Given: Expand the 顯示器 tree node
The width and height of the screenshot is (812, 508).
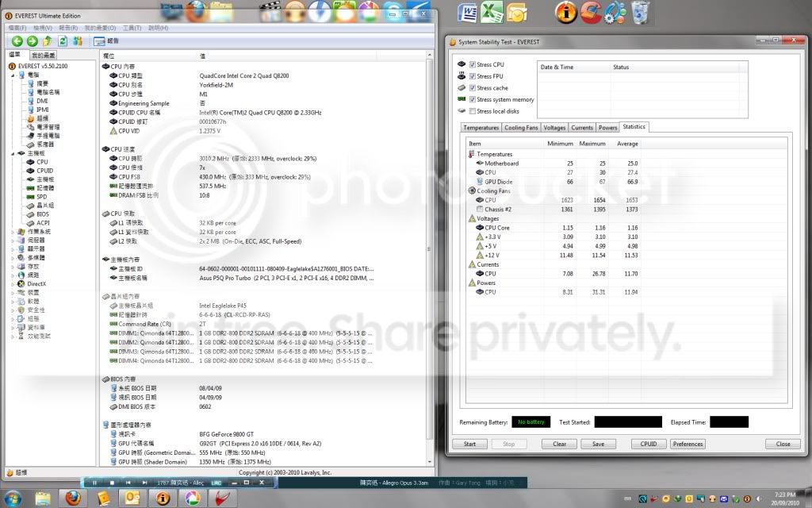Looking at the screenshot, I should 13,249.
